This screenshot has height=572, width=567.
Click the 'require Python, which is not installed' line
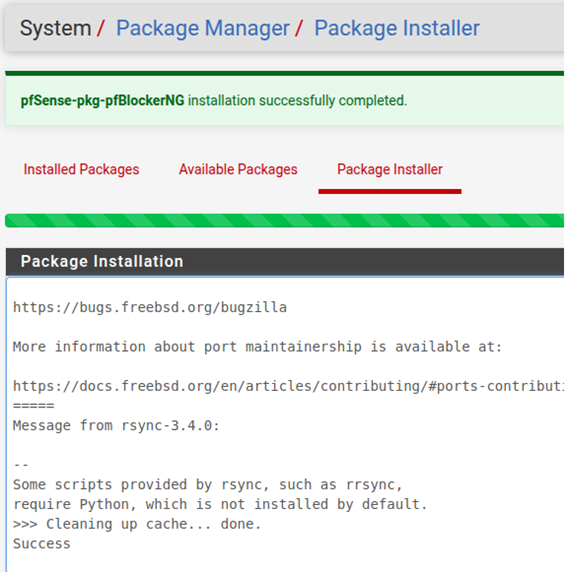(220, 505)
